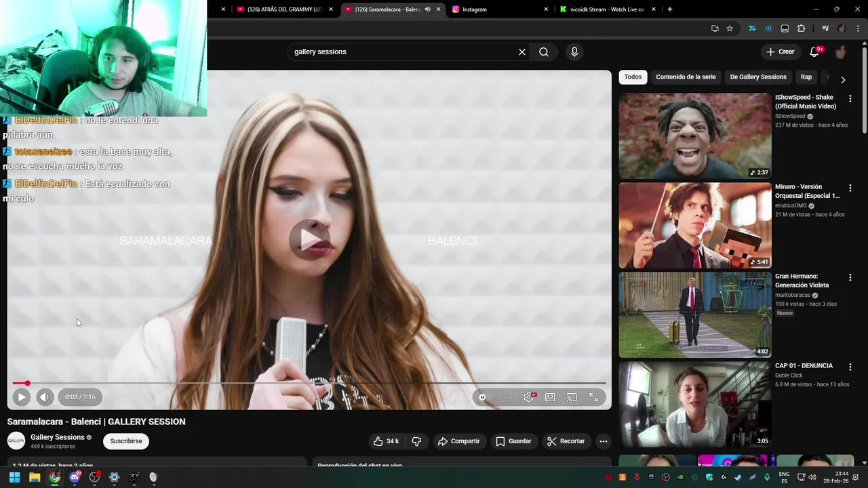868x488 pixels.
Task: Select the Contenido de la serie chip
Action: (686, 77)
